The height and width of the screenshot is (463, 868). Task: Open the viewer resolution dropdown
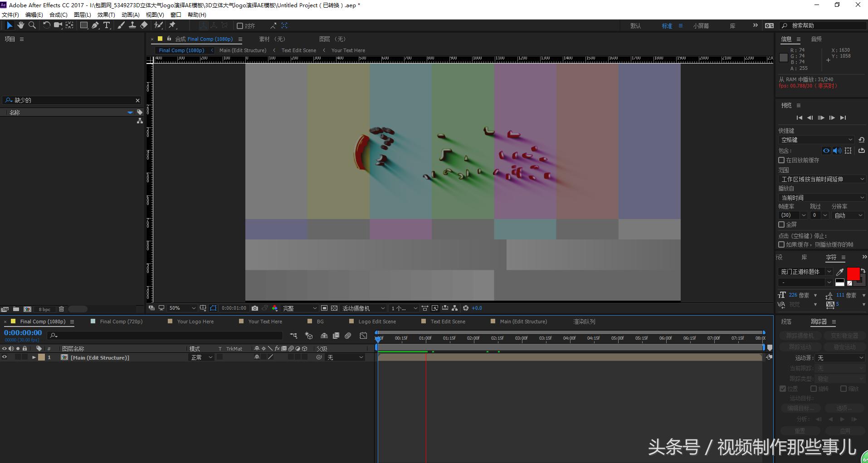point(299,308)
